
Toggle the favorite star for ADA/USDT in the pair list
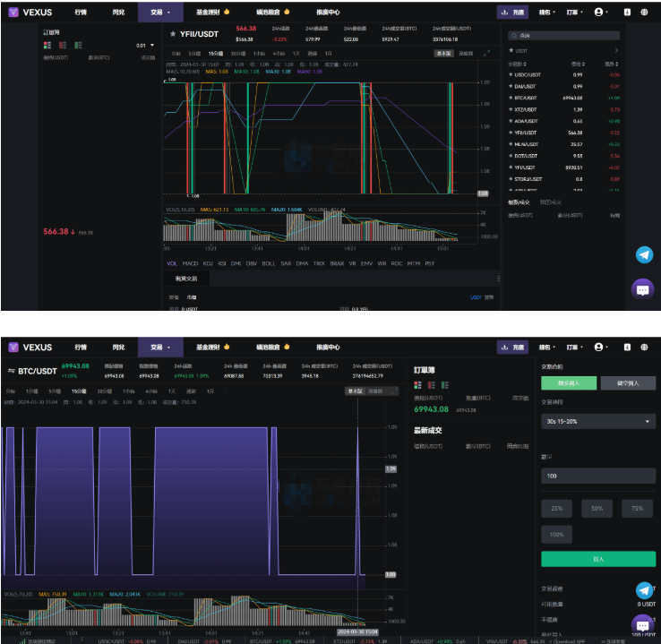[511, 121]
